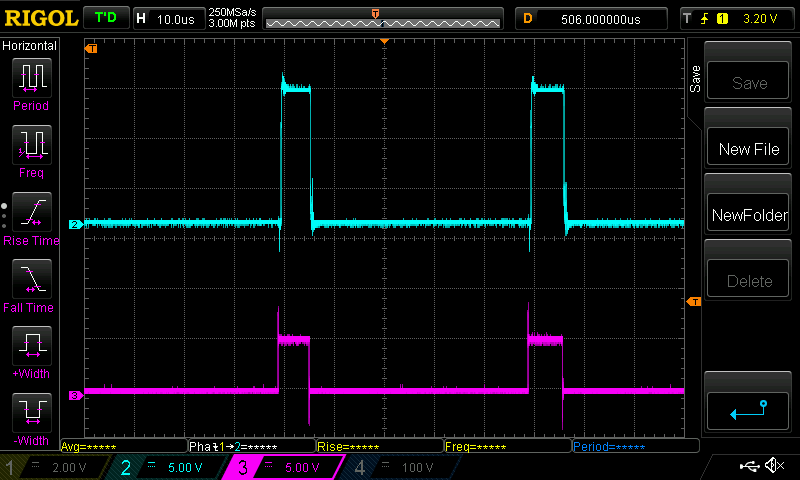
Task: Click the orange trigger level marker
Action: 693,302
